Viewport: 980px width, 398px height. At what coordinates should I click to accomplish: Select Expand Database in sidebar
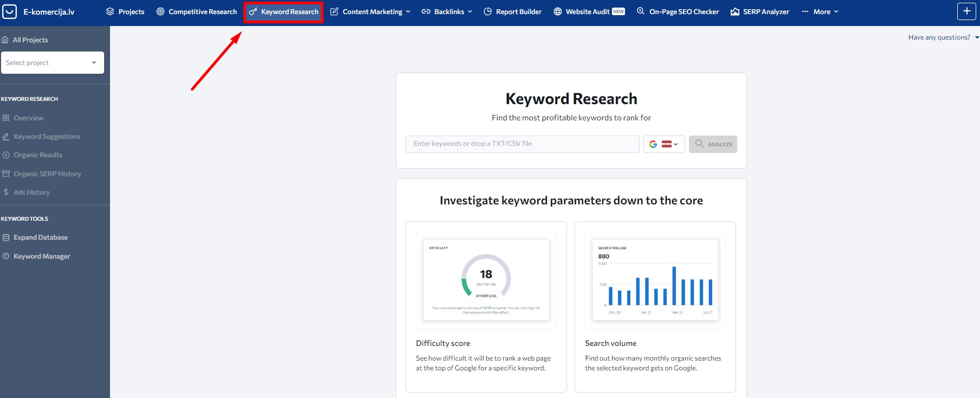(41, 237)
